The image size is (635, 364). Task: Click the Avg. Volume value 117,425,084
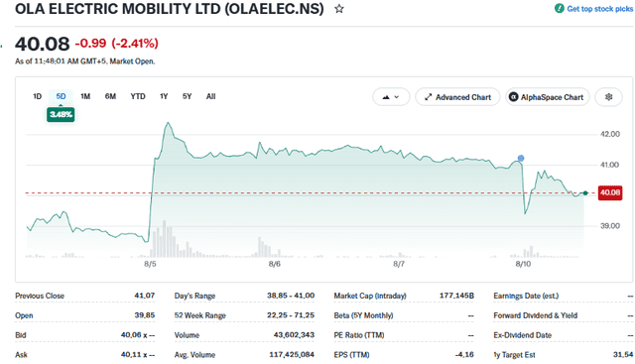pos(292,355)
